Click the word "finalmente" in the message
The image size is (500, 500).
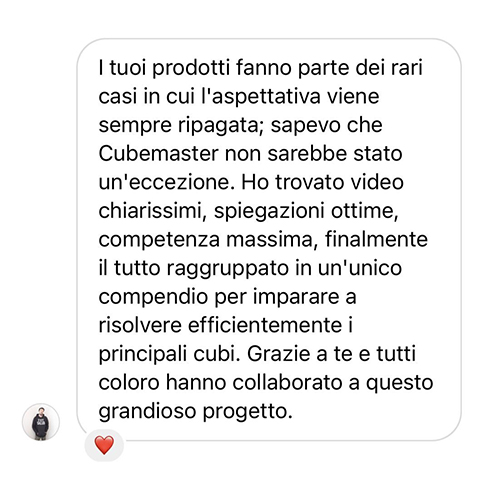click(x=376, y=240)
